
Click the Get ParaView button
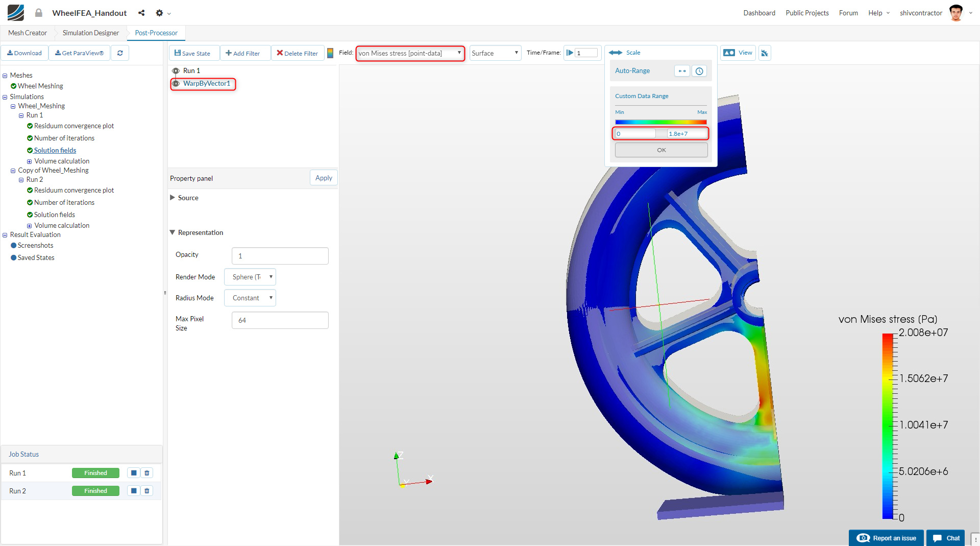coord(79,53)
